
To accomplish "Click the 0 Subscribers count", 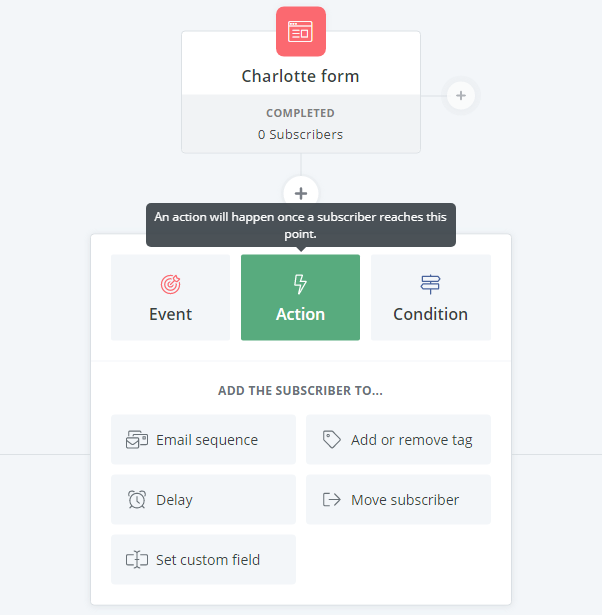I will [x=301, y=134].
